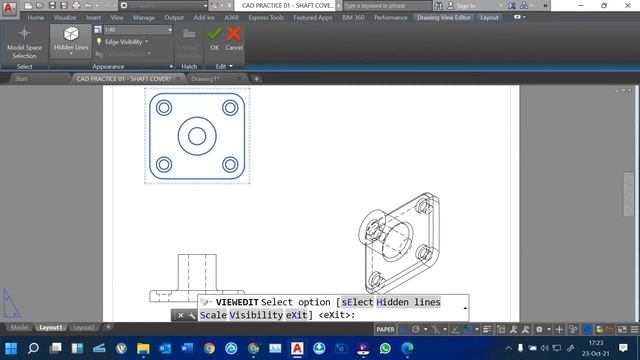Close the command line with X icon
The image size is (640, 360).
[x=180, y=315]
